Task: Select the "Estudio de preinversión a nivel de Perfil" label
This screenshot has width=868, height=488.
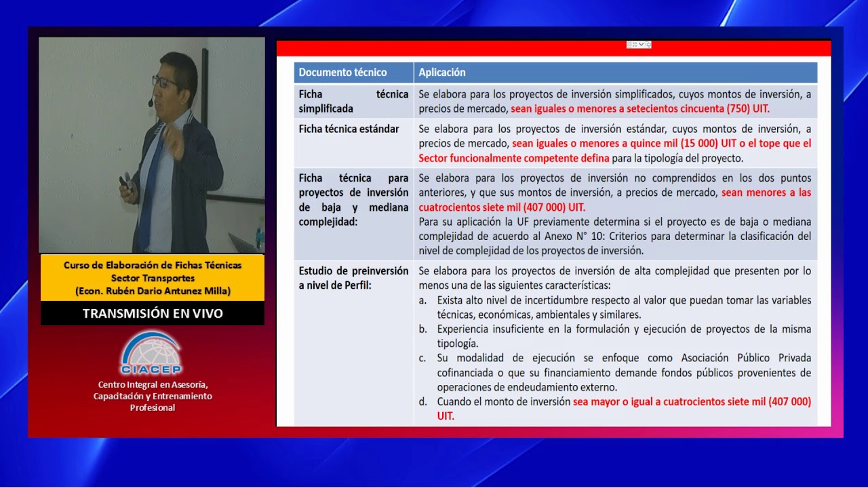Action: (353, 278)
